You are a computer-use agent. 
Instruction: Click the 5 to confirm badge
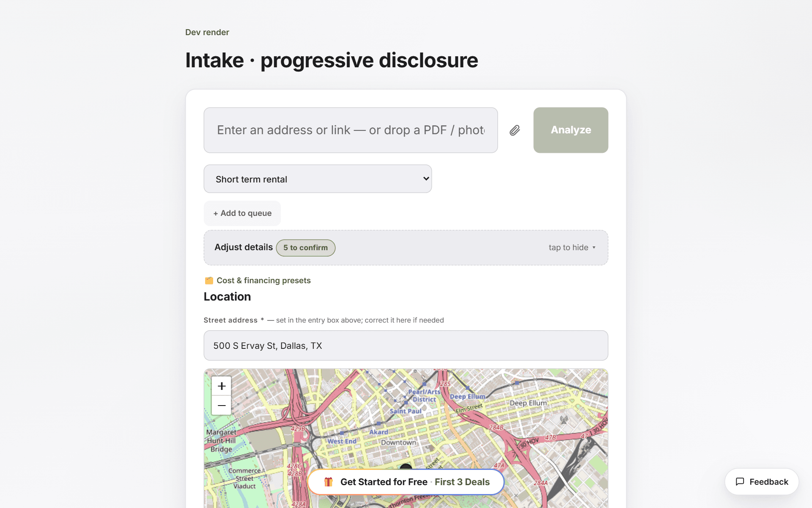click(x=305, y=248)
